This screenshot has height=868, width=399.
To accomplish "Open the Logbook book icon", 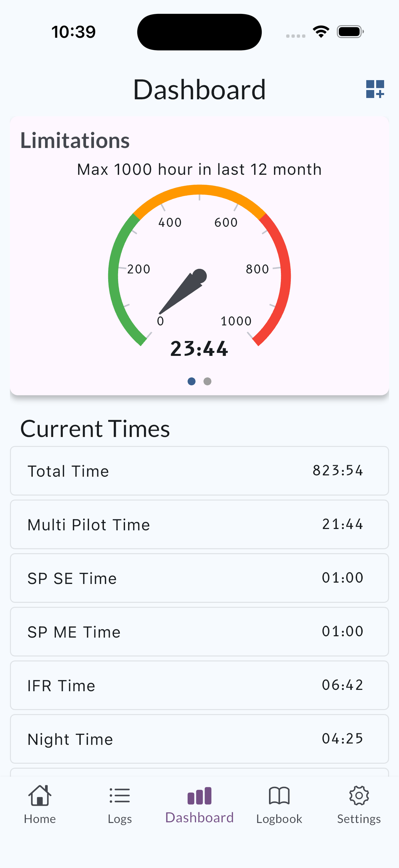I will click(279, 796).
